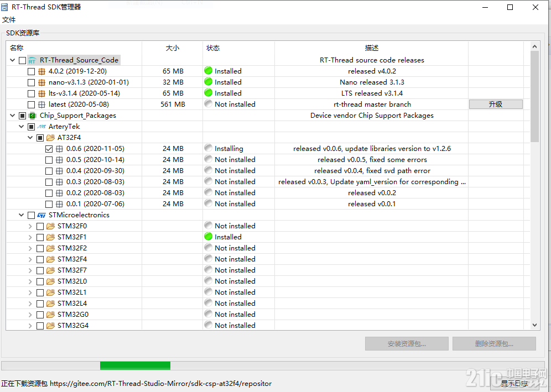Collapse the Chip_Support_Packages tree node
Screen dimensions: 551x392
click(x=13, y=116)
